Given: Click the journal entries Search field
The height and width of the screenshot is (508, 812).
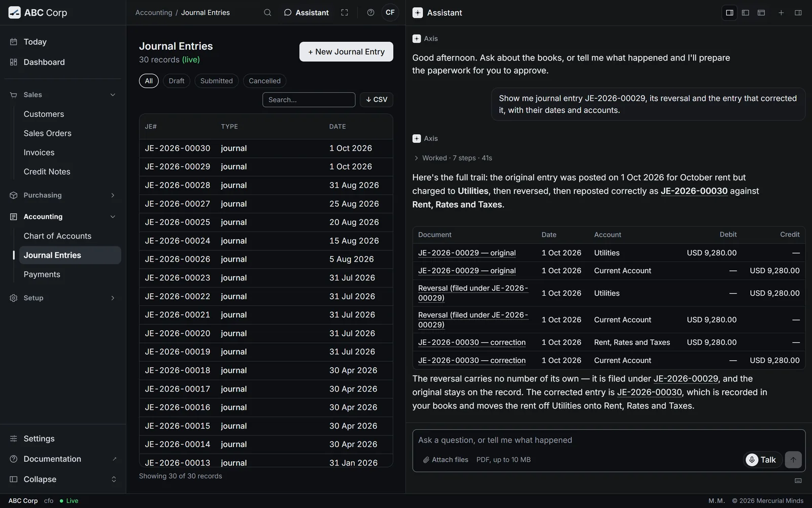Looking at the screenshot, I should click(309, 100).
